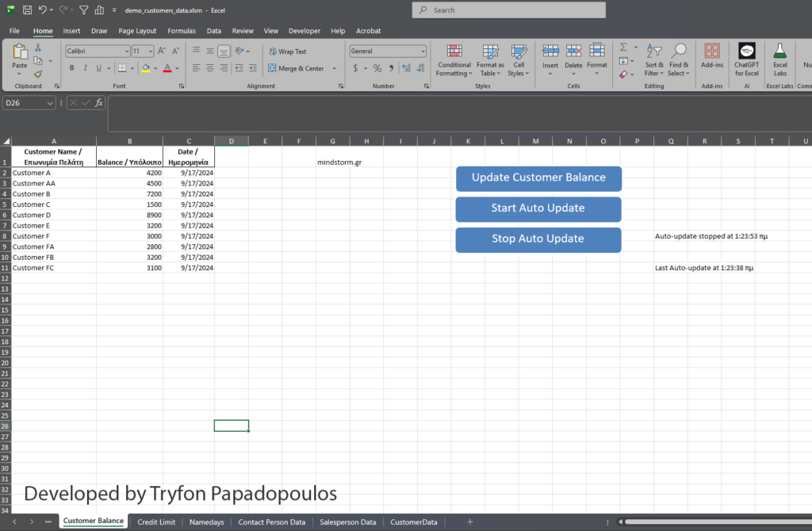
Task: Open the Sort & Filter dropdown
Action: click(654, 60)
